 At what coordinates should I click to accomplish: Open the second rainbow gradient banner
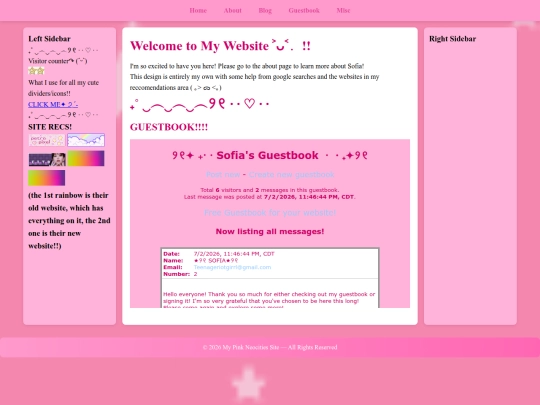[46, 178]
